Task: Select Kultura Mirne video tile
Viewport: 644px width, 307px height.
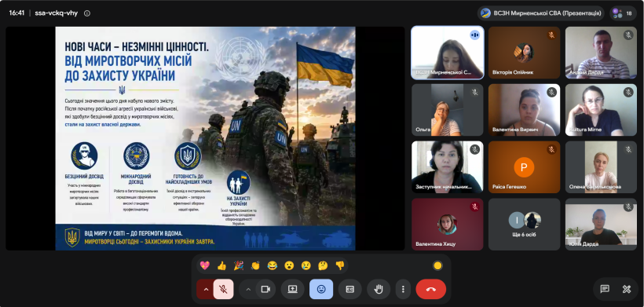Action: point(601,110)
